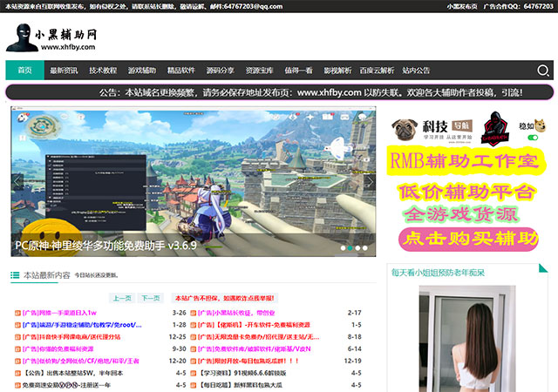Click orange icon beside 端游/手游稳定辅助 row
This screenshot has width=558, height=392.
[17, 325]
